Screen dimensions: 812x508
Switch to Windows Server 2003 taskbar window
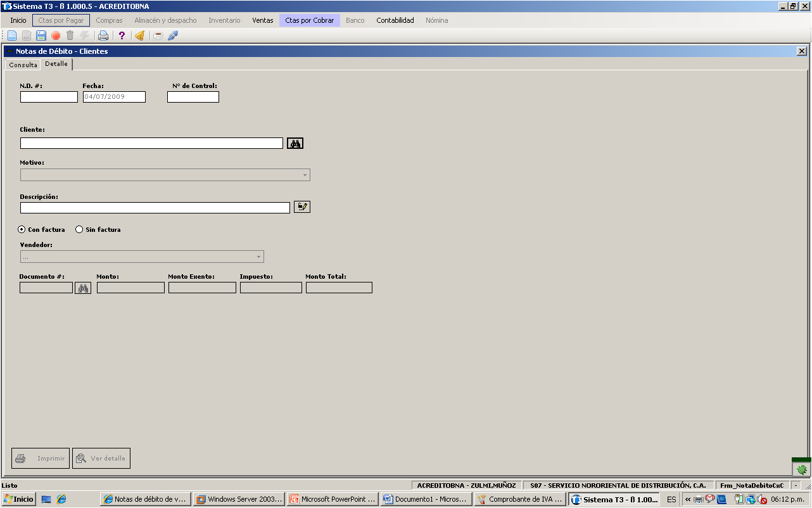point(239,499)
